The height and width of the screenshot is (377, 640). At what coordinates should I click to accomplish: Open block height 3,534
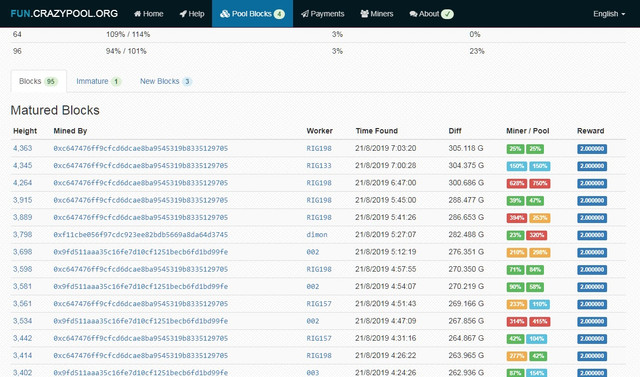[x=22, y=321]
